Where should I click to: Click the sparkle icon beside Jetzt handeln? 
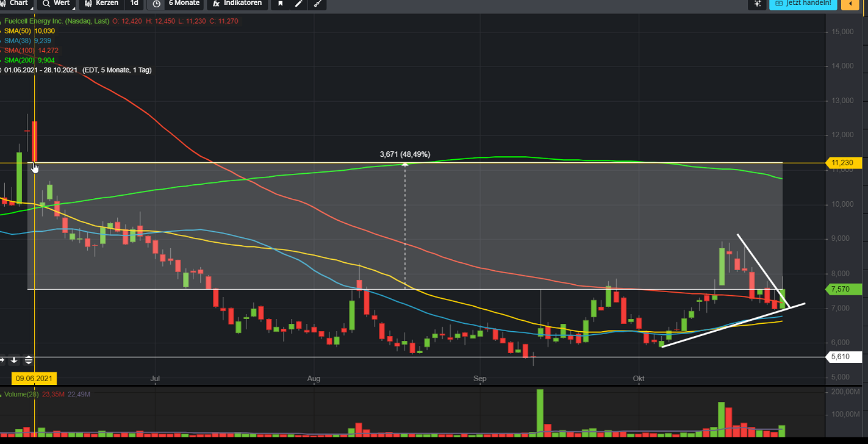click(758, 4)
